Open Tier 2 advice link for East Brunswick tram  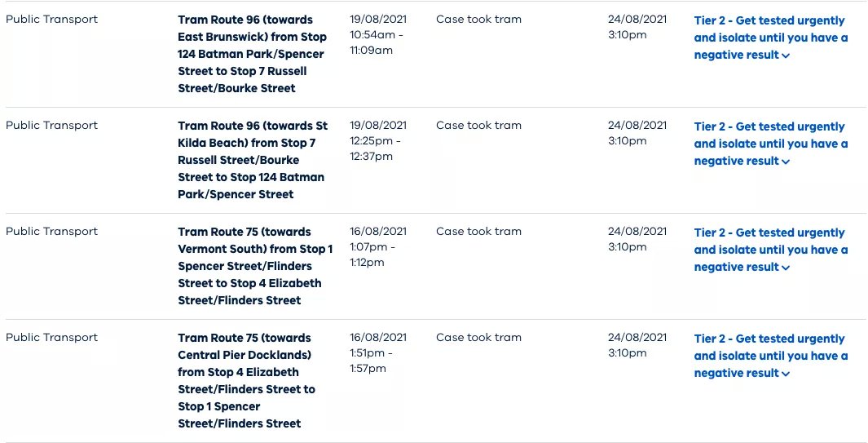tap(770, 38)
